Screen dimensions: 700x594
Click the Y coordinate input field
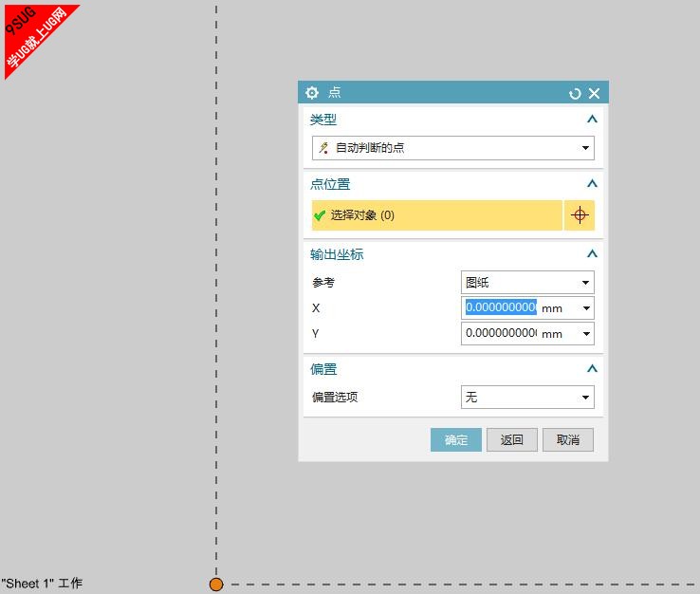click(x=501, y=333)
